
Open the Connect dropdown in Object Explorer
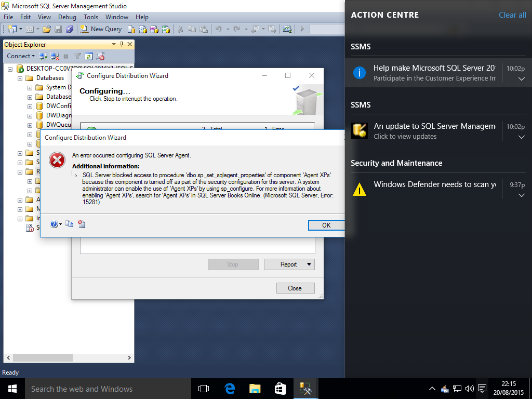click(21, 56)
